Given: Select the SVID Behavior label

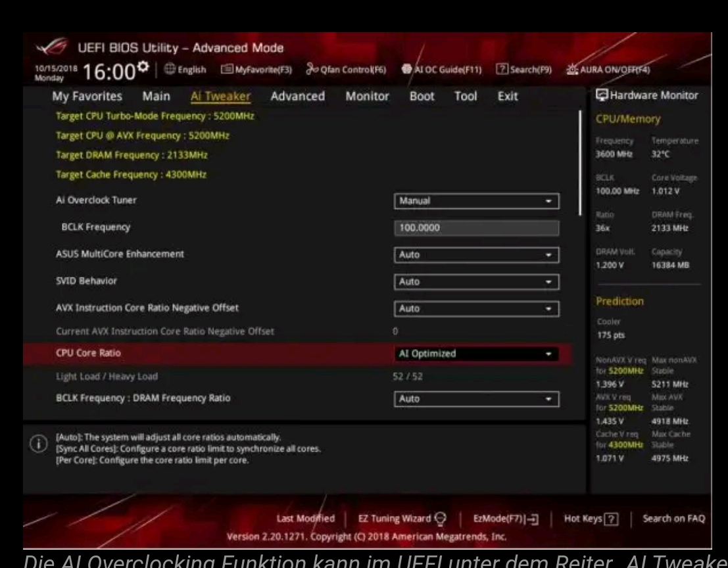Looking at the screenshot, I should point(86,281).
